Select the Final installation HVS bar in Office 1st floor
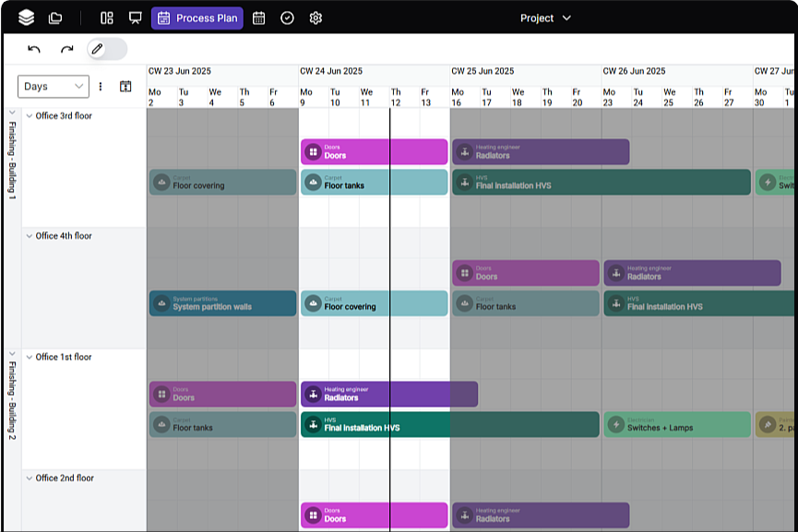Viewport: 798px width, 532px height. [387, 424]
